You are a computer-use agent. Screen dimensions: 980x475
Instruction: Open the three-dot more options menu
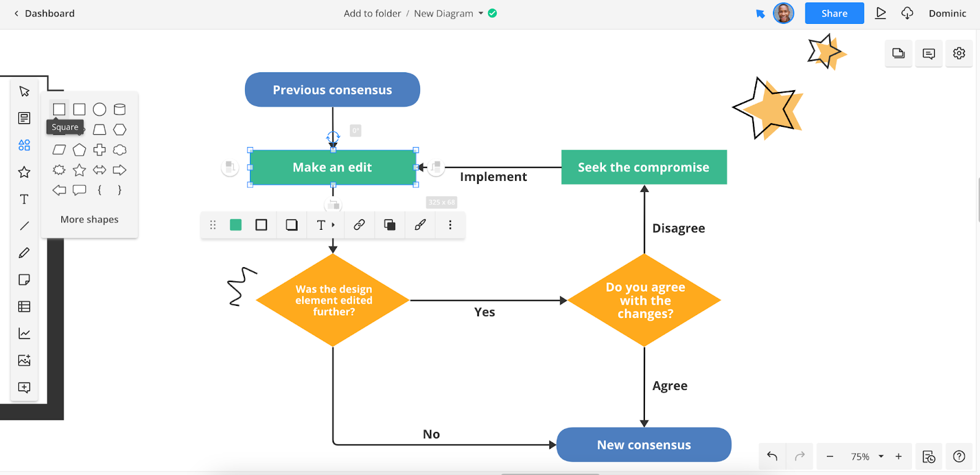coord(450,225)
